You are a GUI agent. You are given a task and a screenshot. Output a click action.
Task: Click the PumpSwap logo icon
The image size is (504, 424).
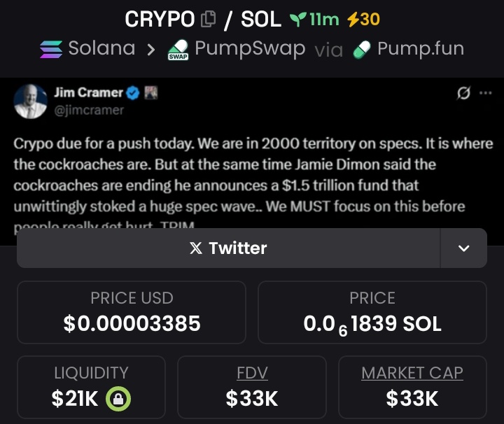pyautogui.click(x=178, y=50)
